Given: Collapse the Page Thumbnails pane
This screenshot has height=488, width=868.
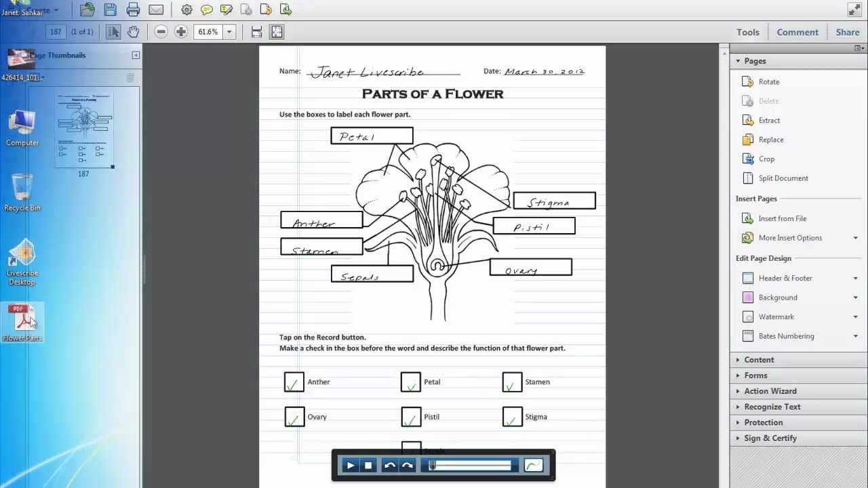Looking at the screenshot, I should (x=136, y=56).
